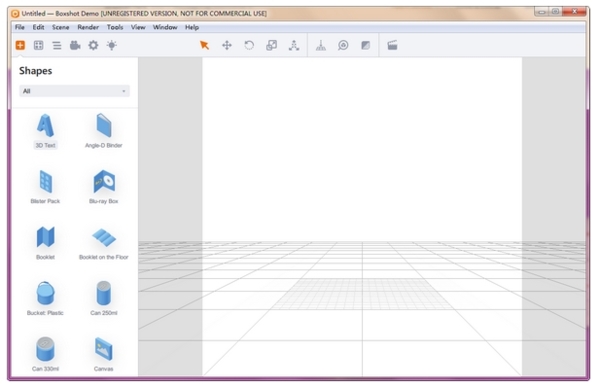Expand the All shapes category dropdown
Viewport: 600px width, 387px height.
click(74, 91)
